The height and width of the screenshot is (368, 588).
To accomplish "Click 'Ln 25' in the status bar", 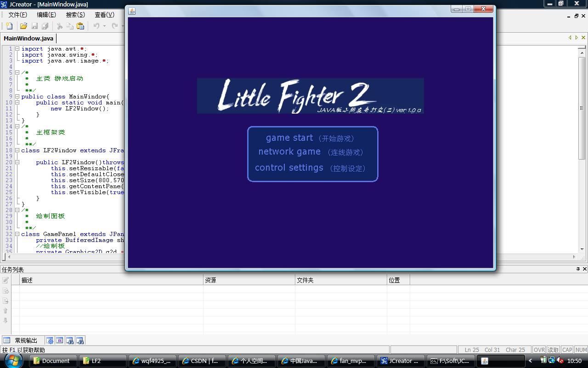I will (x=472, y=350).
